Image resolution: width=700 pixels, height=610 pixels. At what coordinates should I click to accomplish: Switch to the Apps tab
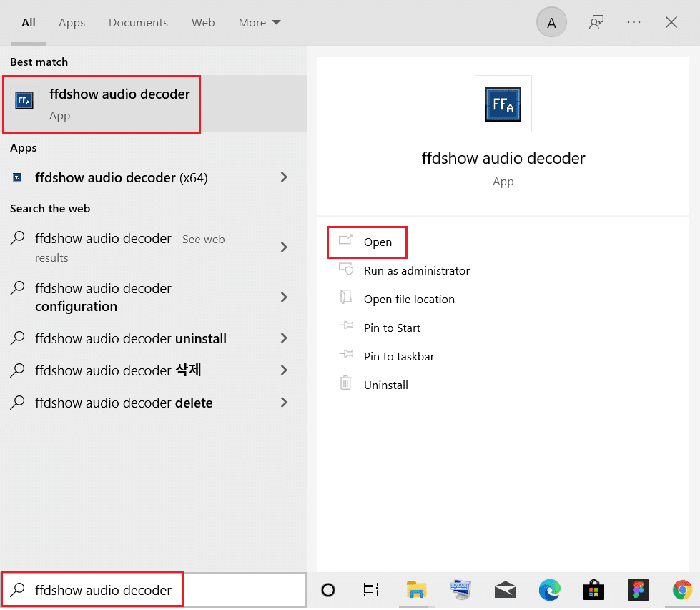[x=72, y=22]
